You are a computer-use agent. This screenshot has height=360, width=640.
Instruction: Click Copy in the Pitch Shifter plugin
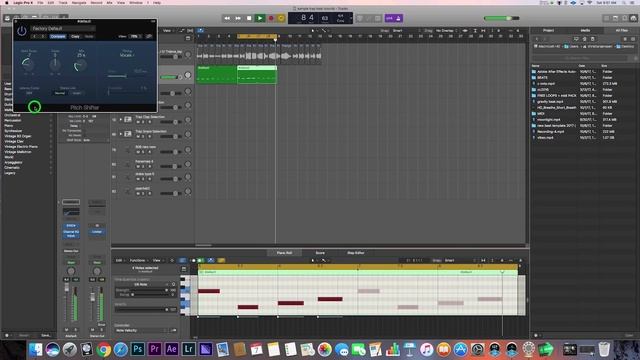point(75,36)
